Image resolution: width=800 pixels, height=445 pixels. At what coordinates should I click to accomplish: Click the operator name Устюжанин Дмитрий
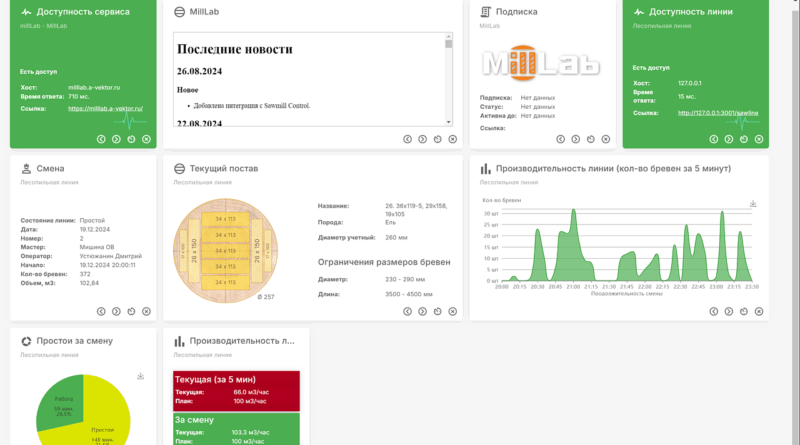pyautogui.click(x=111, y=256)
